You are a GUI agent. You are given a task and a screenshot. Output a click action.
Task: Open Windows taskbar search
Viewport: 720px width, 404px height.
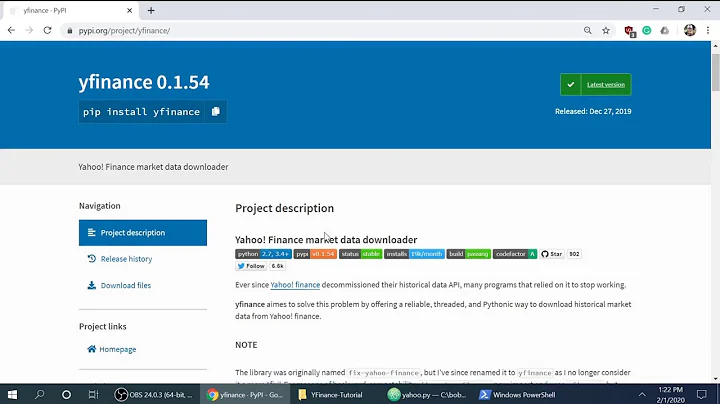click(x=39, y=394)
